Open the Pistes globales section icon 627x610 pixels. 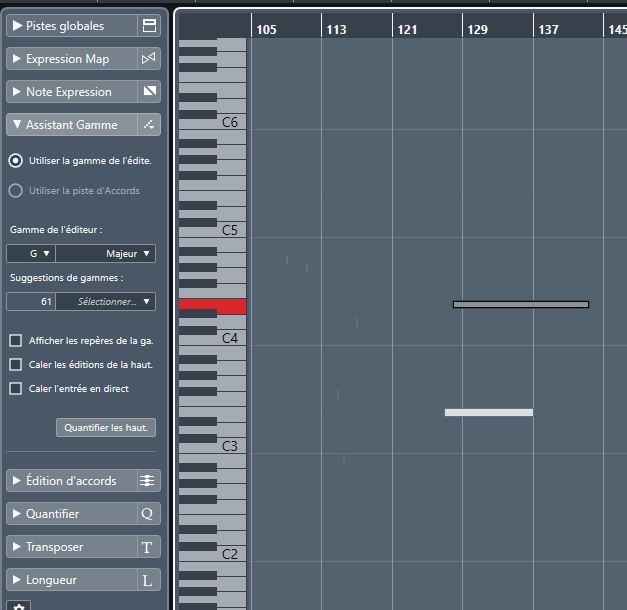tap(149, 26)
